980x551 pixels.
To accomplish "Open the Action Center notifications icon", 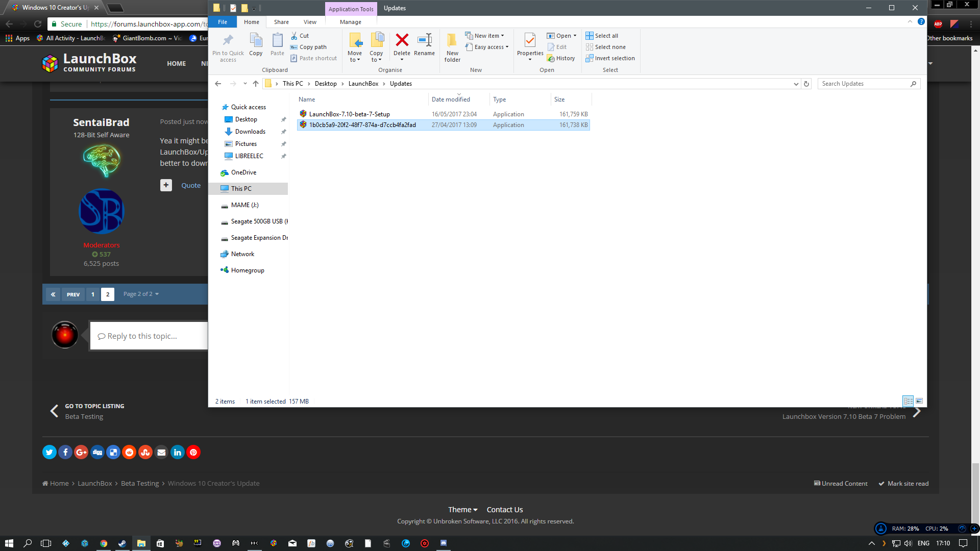I will click(x=963, y=543).
